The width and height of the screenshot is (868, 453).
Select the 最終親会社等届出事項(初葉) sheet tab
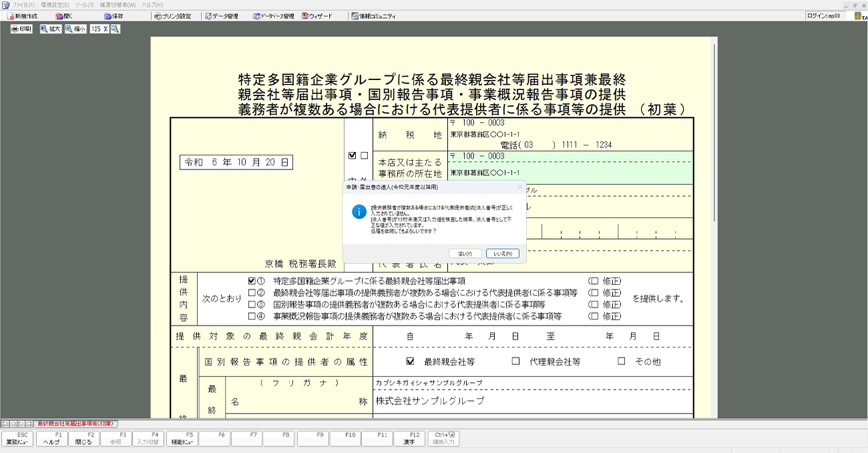click(76, 424)
